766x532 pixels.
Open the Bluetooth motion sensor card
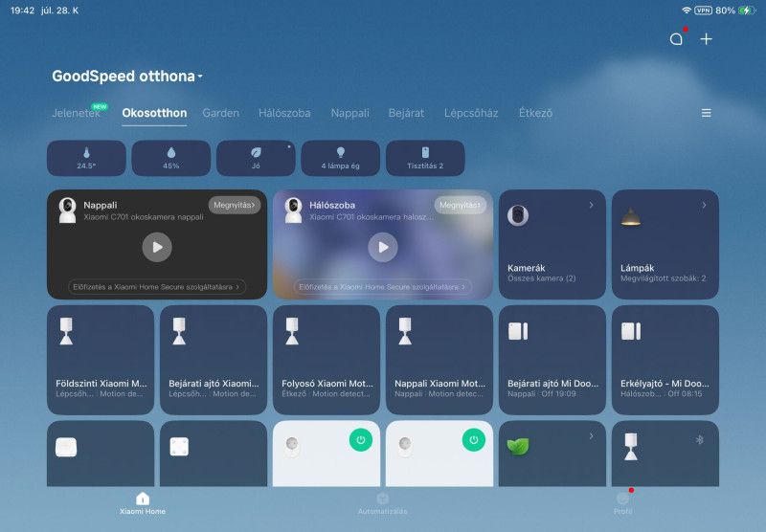(665, 454)
